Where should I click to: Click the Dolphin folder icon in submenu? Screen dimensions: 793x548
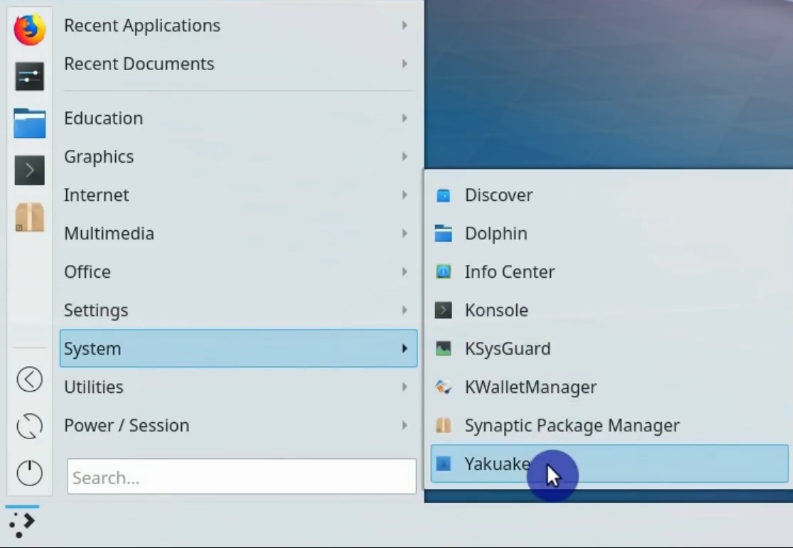[444, 234]
